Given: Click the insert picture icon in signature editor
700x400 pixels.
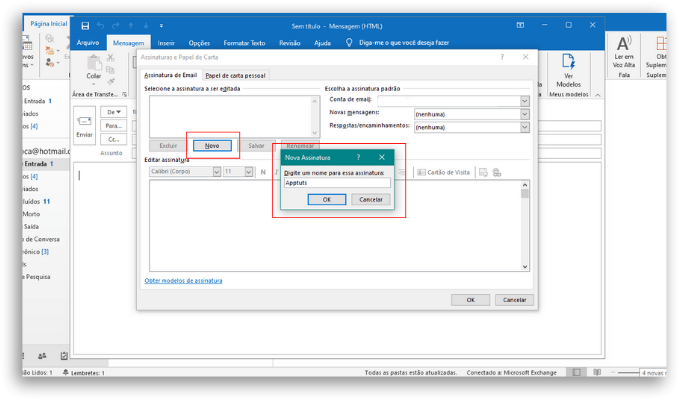Looking at the screenshot, I should [483, 172].
